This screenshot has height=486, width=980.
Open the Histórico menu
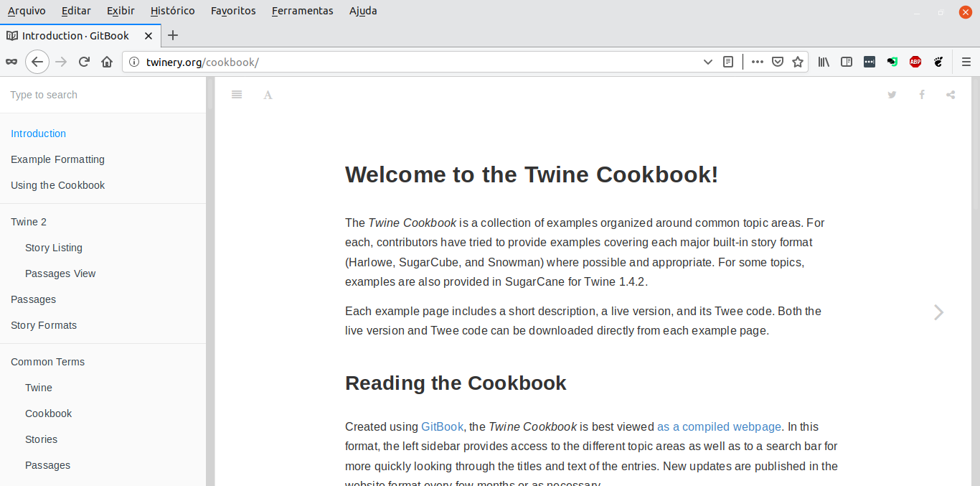[x=173, y=11]
